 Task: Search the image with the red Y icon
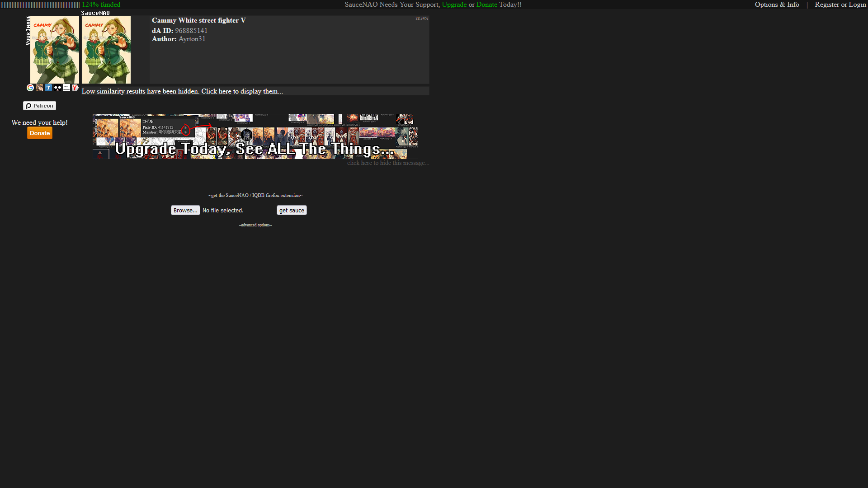coord(75,88)
